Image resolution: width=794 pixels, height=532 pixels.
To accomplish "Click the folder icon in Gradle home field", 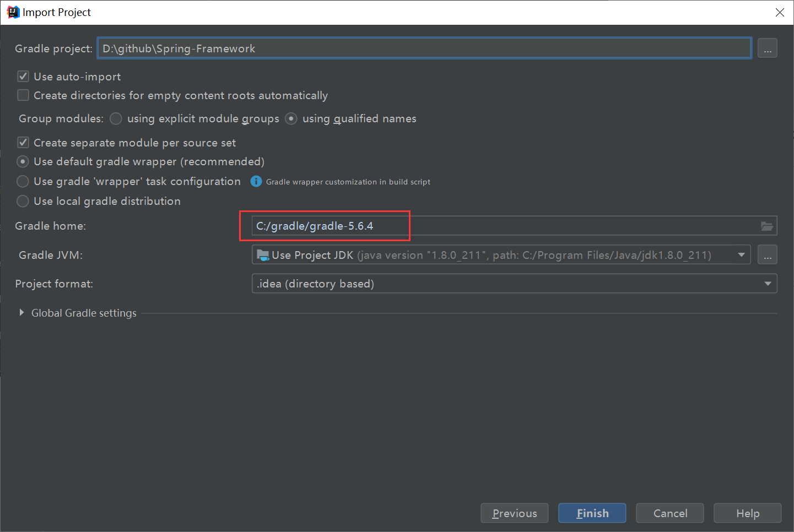I will point(766,226).
